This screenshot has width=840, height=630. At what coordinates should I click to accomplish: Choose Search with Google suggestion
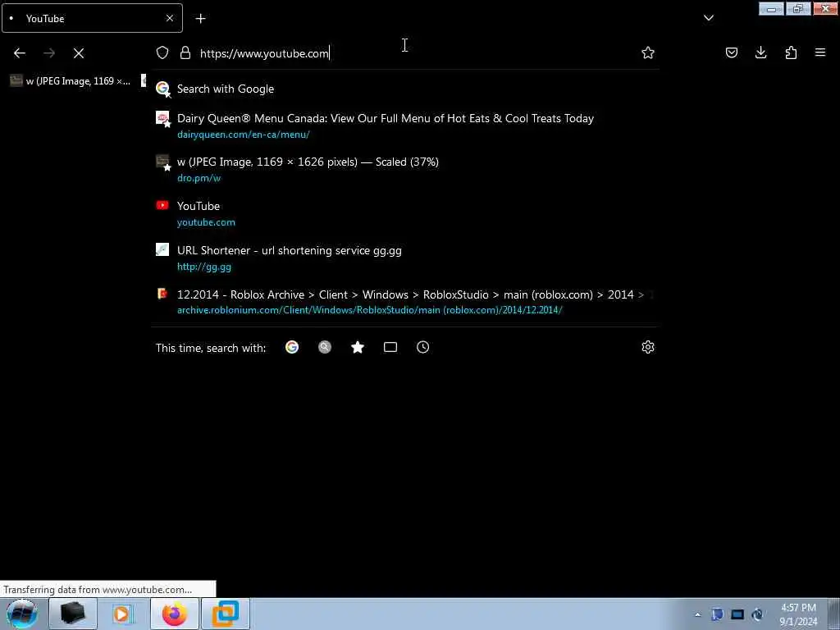click(x=404, y=89)
